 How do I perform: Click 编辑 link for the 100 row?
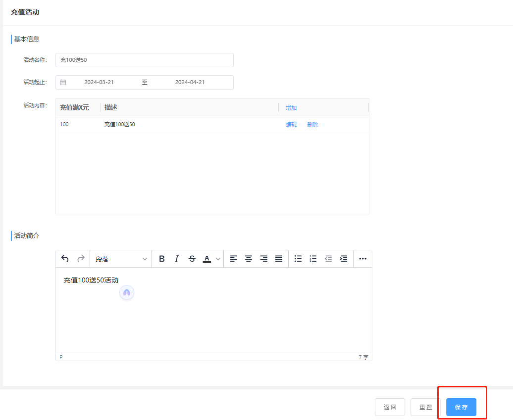tap(291, 125)
